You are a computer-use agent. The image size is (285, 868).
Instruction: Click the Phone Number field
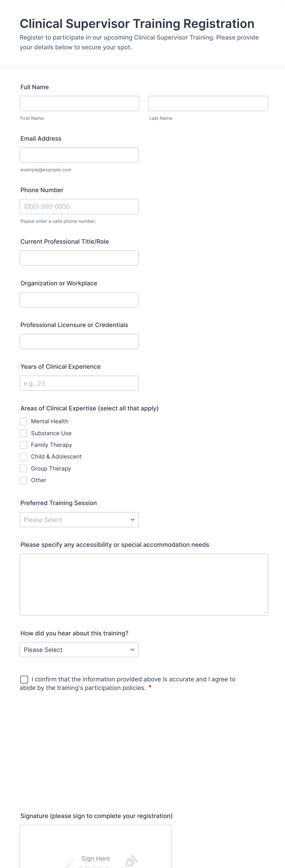[79, 207]
